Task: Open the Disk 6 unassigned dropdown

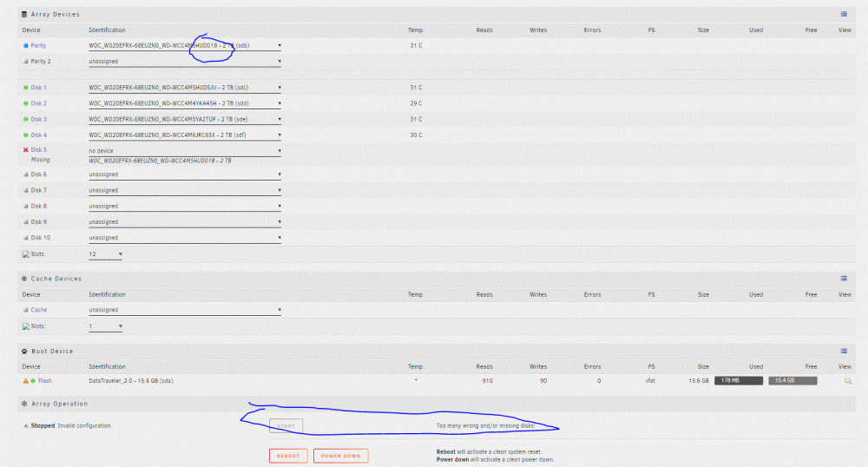Action: tap(185, 174)
